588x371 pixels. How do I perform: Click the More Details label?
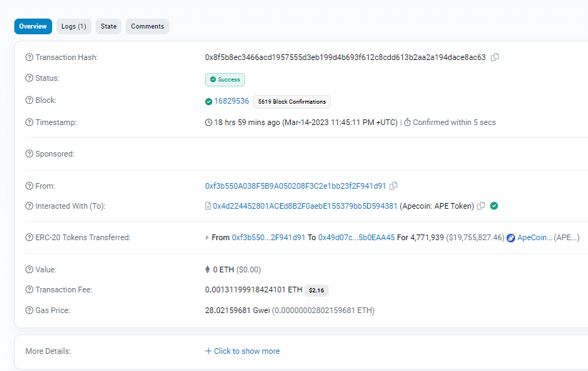(x=48, y=351)
